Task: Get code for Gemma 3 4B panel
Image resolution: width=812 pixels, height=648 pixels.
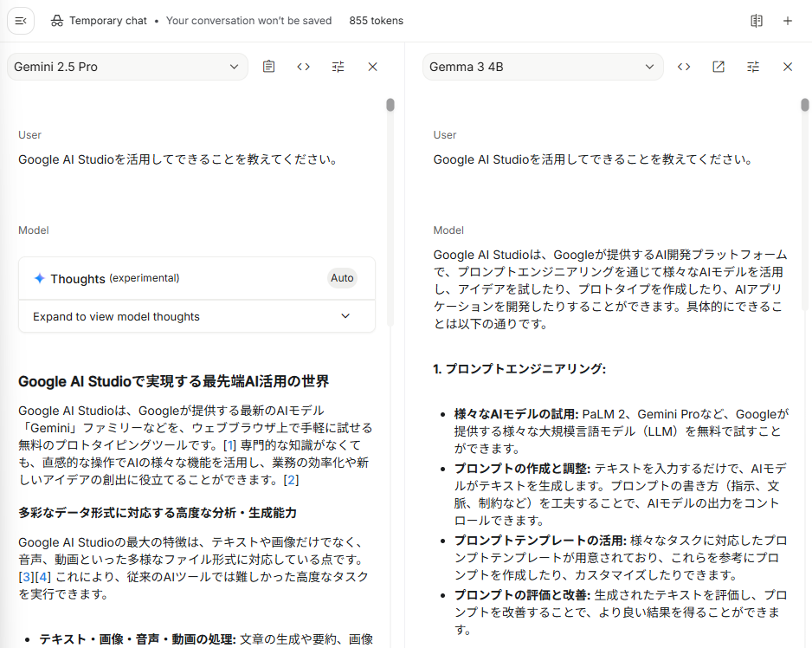Action: click(x=684, y=67)
